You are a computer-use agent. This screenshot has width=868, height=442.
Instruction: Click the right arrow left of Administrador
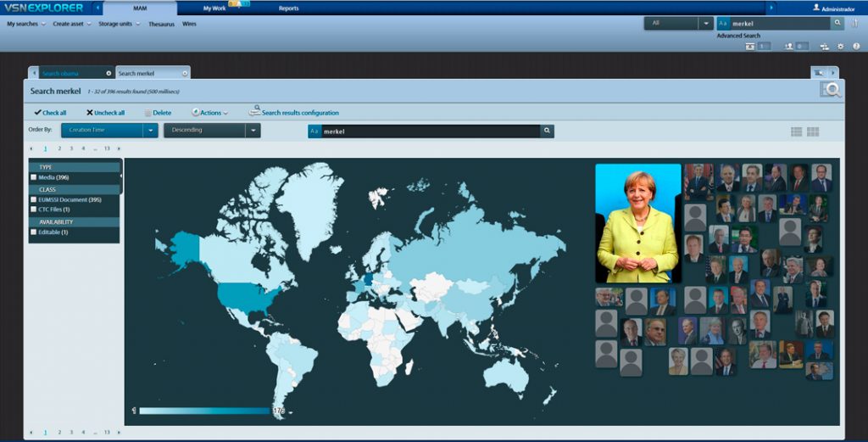coord(771,8)
